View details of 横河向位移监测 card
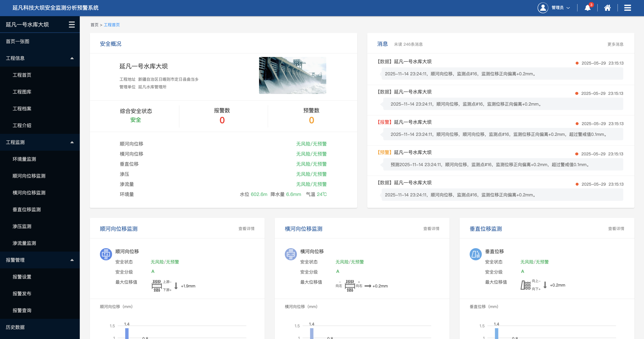Viewport: 644px width, 339px height. tap(431, 229)
